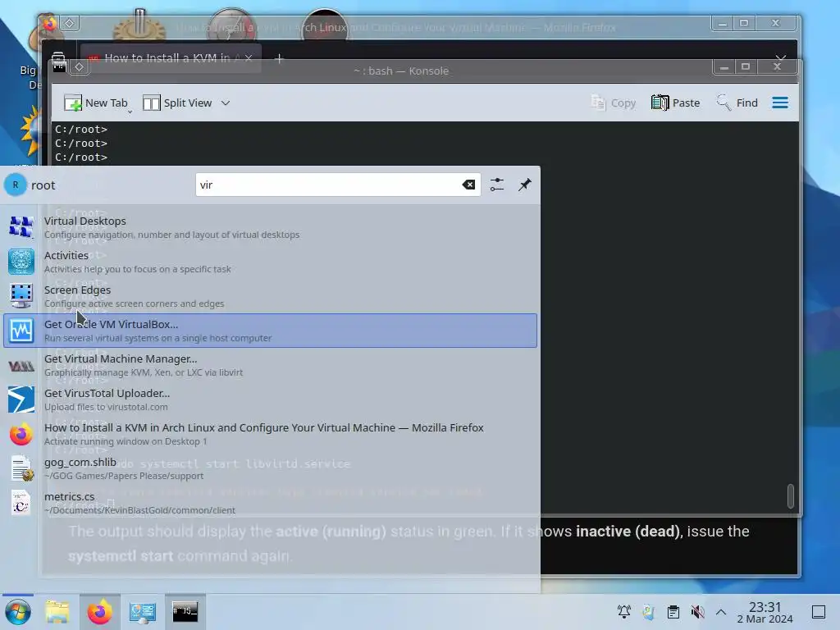
Task: Click the Konsole vertical scrollbar
Action: click(791, 496)
